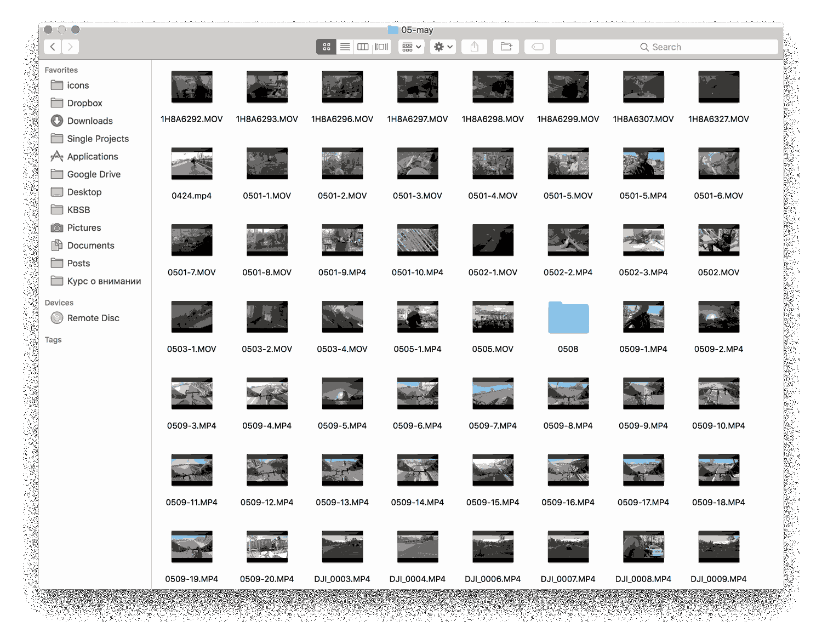Click the 05-may folder title icon
822x644 pixels.
coord(393,30)
